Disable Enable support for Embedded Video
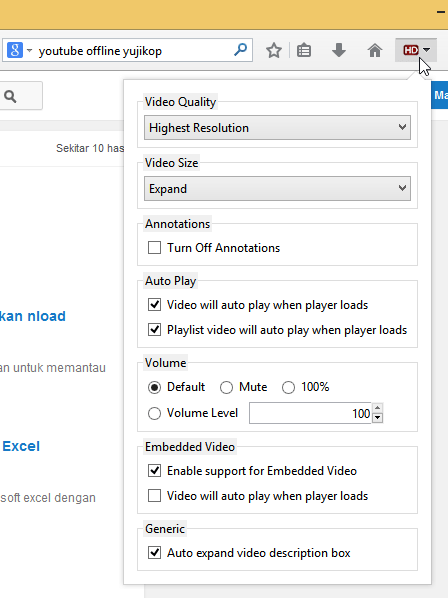The width and height of the screenshot is (448, 598). coord(154,471)
